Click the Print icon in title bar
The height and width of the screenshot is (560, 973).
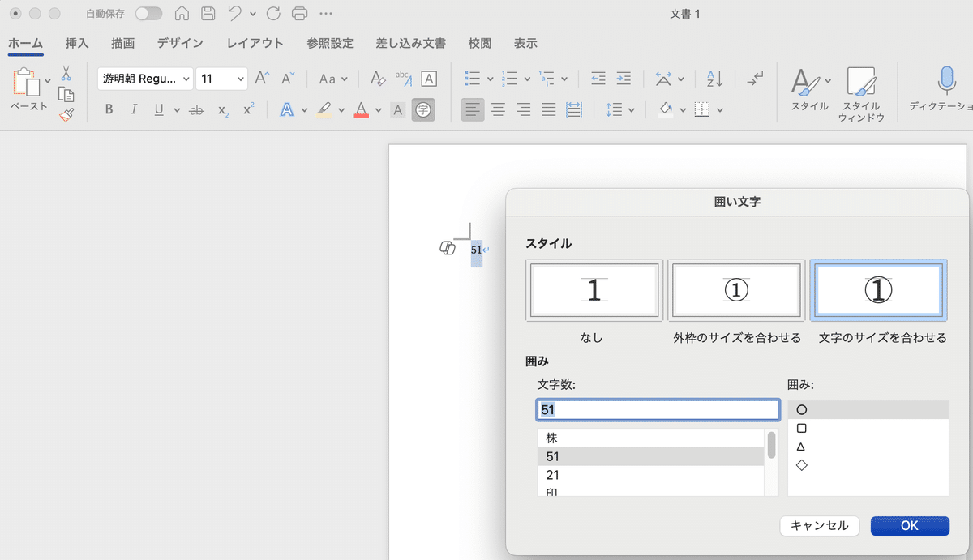[299, 14]
